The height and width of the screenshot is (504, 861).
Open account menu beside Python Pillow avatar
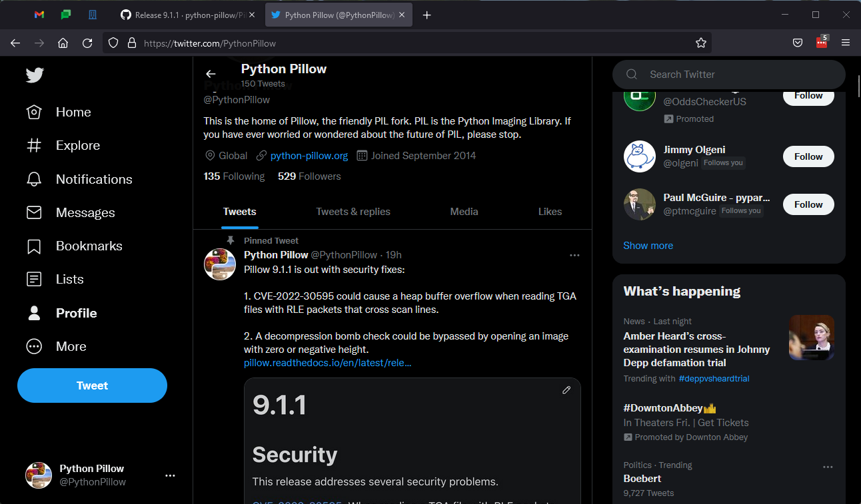[x=170, y=475]
